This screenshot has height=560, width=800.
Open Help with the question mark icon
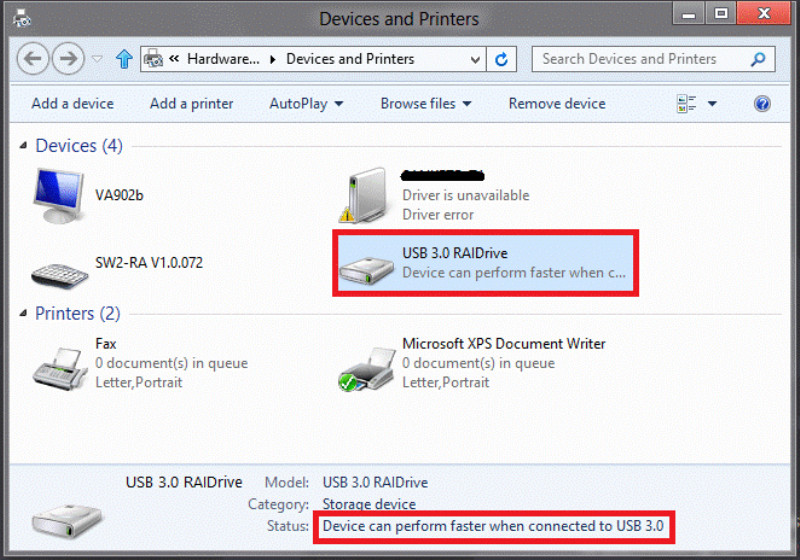pyautogui.click(x=762, y=104)
